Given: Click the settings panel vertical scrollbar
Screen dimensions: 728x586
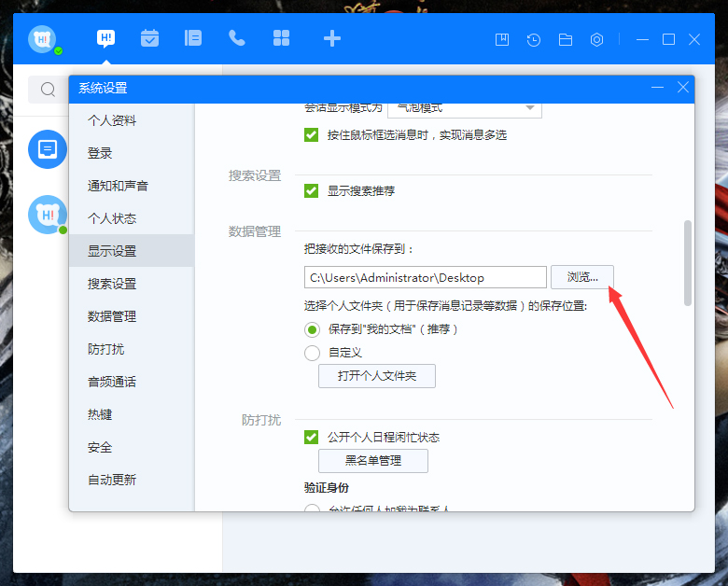Looking at the screenshot, I should click(x=688, y=263).
